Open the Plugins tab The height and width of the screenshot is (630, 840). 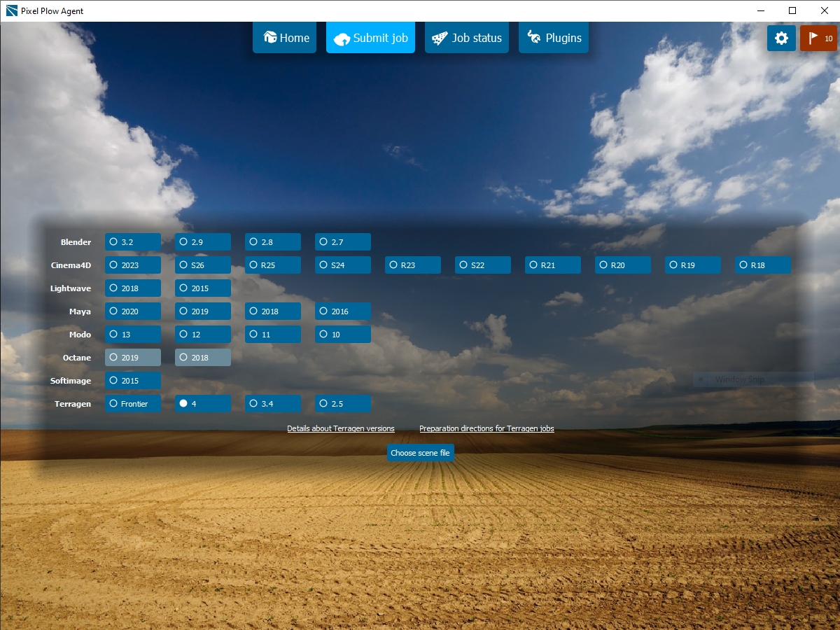554,38
